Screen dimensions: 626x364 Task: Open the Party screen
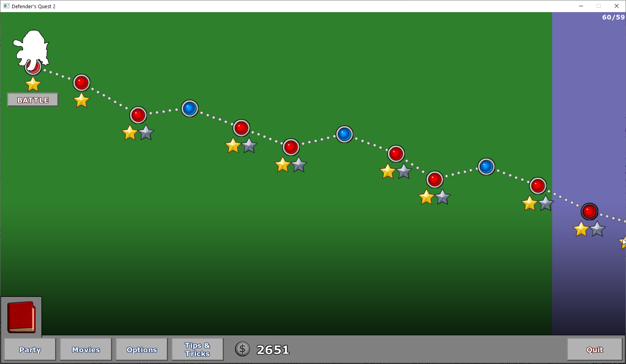pyautogui.click(x=30, y=350)
